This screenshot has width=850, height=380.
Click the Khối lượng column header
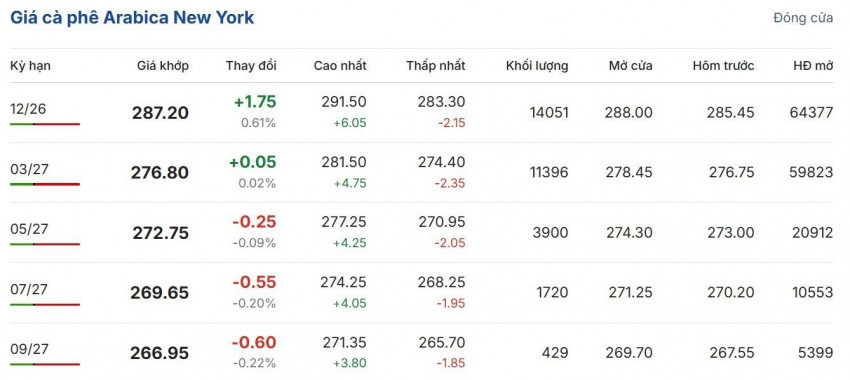click(537, 66)
